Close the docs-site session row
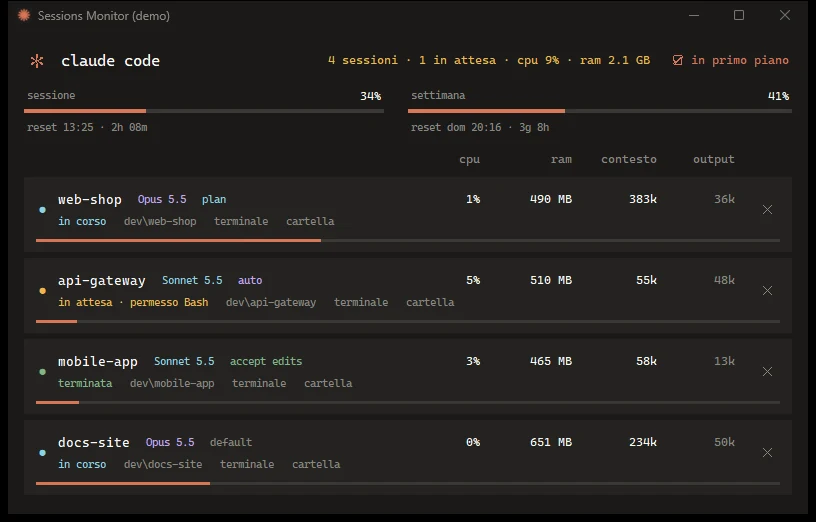 pos(767,453)
